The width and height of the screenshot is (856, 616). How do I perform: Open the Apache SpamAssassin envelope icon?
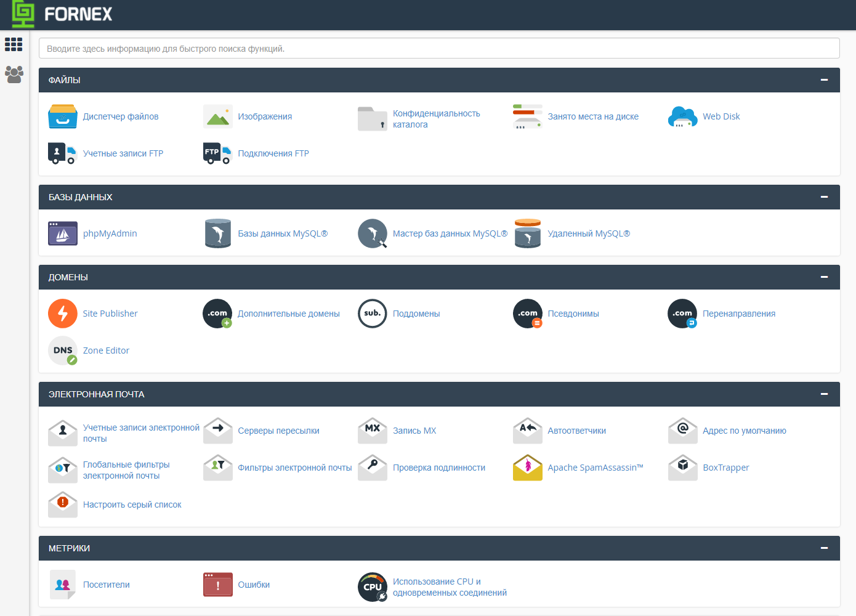(x=527, y=468)
